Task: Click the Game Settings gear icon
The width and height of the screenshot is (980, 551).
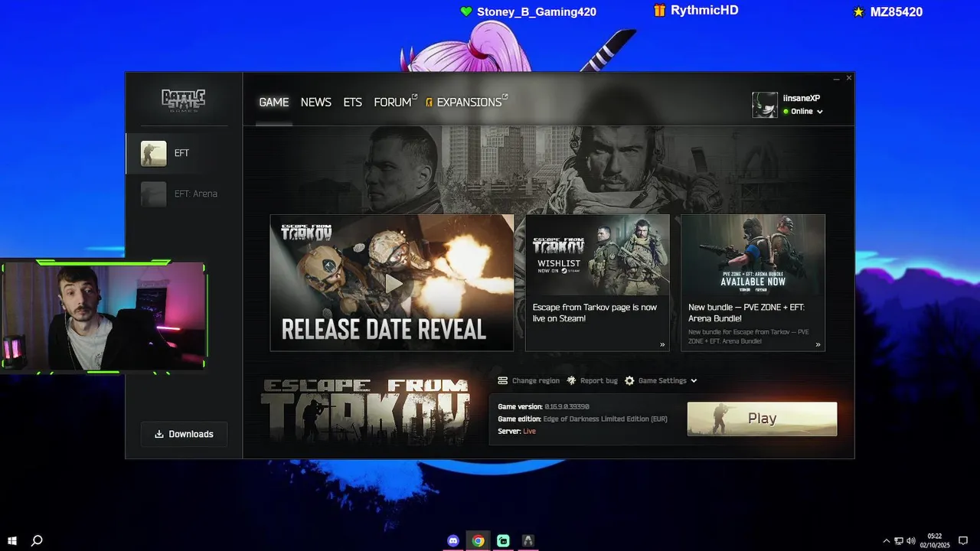Action: pos(629,380)
